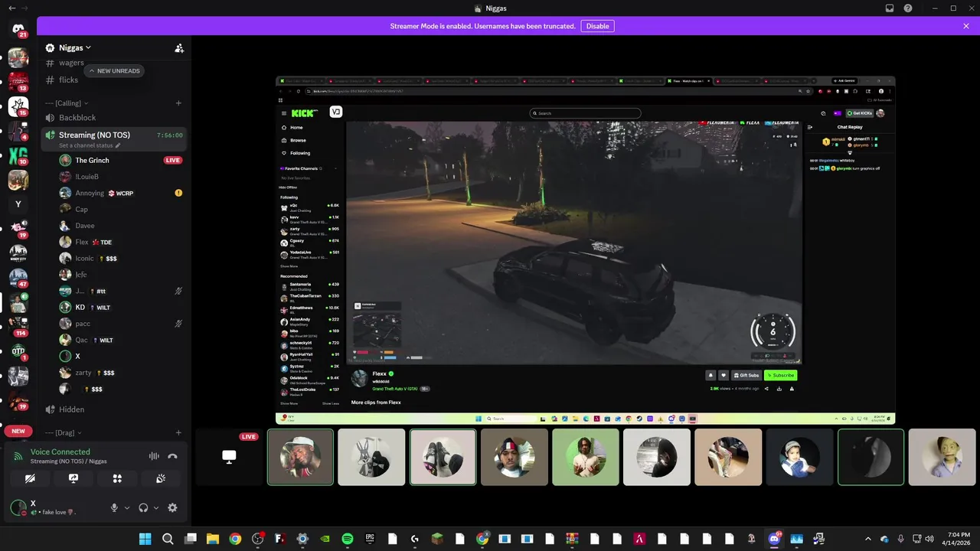Screen dimensions: 980x551
Task: Collapse the [Drag] category
Action: pos(64,433)
